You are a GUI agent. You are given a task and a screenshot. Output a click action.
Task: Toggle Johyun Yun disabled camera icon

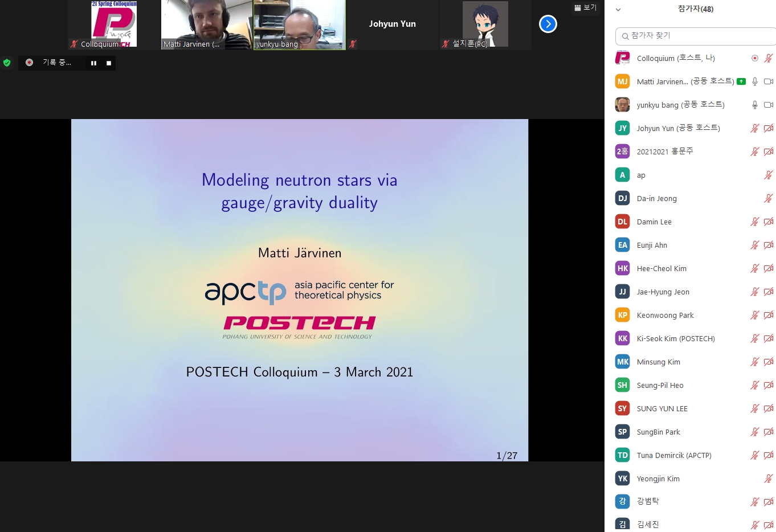(769, 128)
